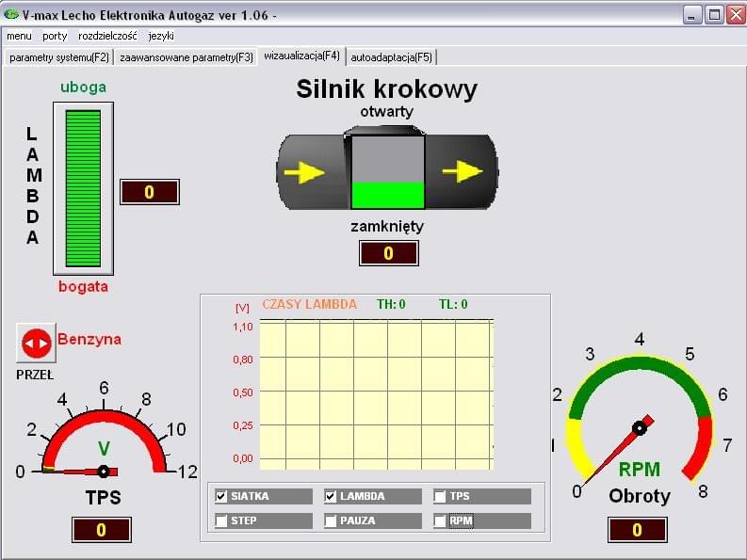Switch to parametry systemu(F2) tab
The width and height of the screenshot is (747, 560).
pos(58,57)
